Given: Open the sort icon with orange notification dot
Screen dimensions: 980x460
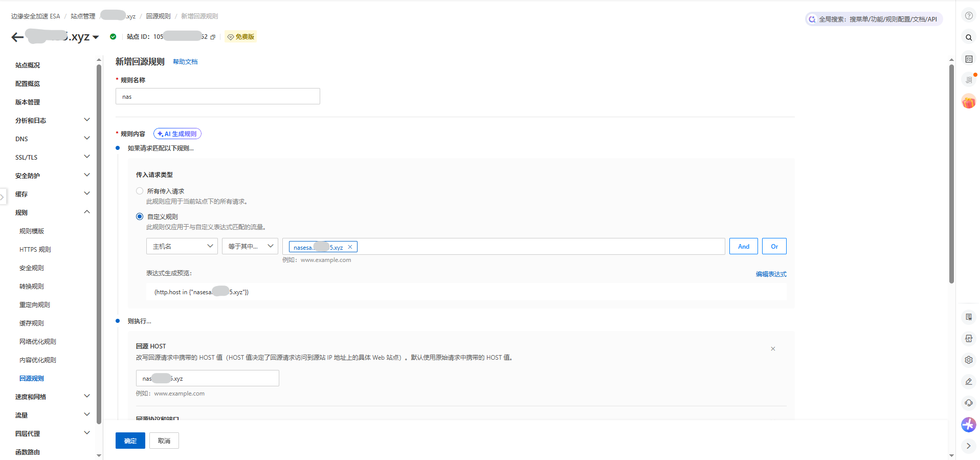Looking at the screenshot, I should click(x=969, y=80).
